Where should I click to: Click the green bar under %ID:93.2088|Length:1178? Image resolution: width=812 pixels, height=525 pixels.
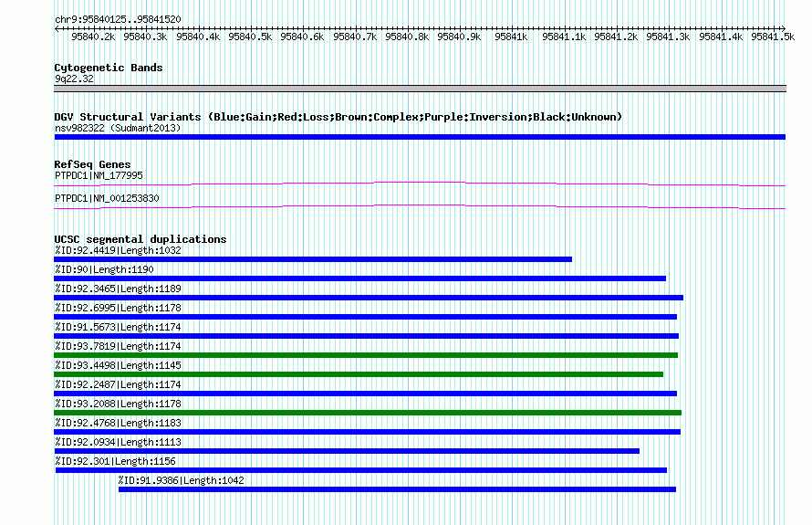pyautogui.click(x=368, y=413)
